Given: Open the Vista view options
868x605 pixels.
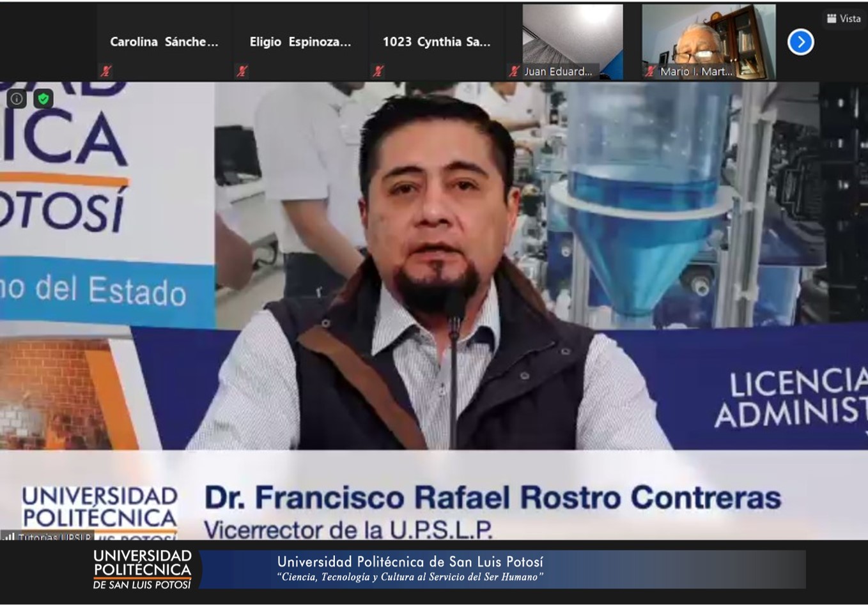Looking at the screenshot, I should click(844, 19).
